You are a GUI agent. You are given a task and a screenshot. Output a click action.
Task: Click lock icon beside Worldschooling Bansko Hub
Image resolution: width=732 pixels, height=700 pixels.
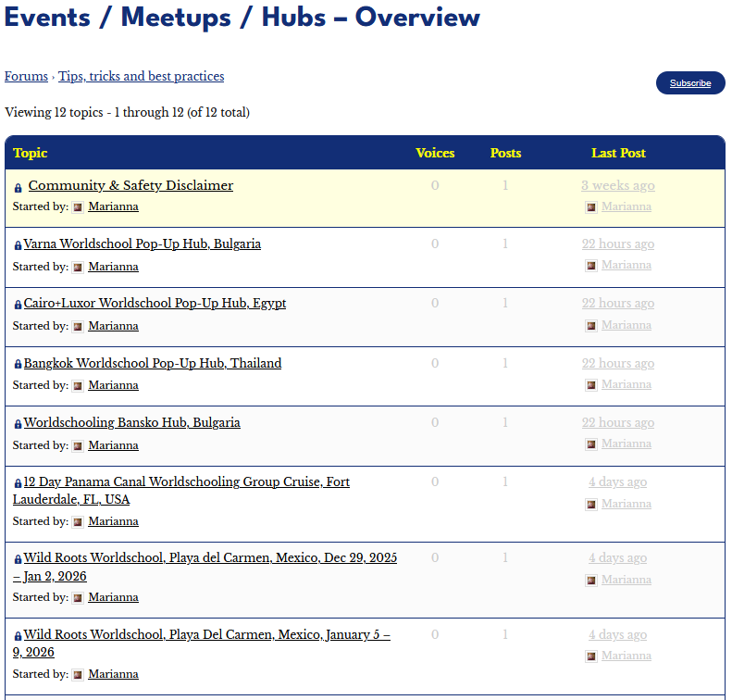click(x=18, y=423)
